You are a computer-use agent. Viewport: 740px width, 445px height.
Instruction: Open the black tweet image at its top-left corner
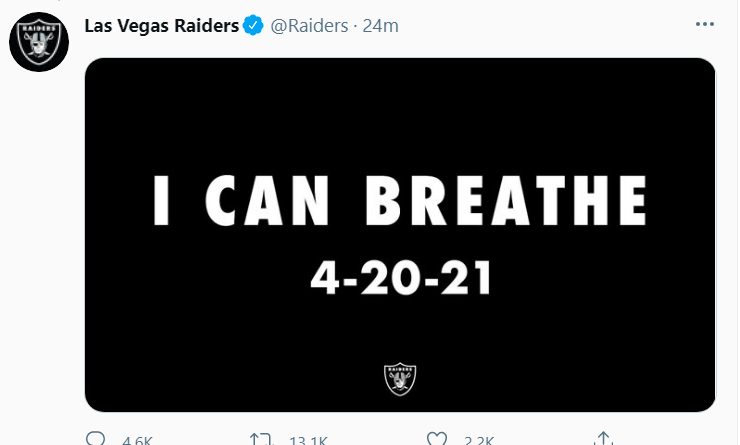pos(100,72)
